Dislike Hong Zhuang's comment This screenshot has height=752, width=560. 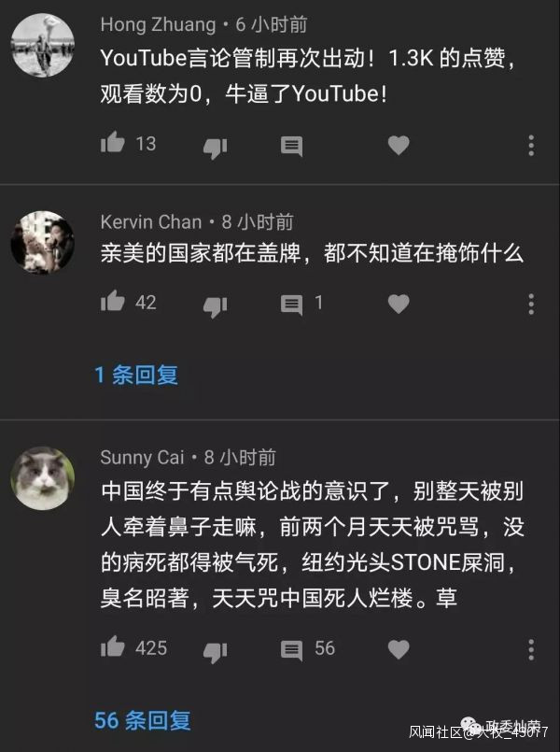click(215, 148)
